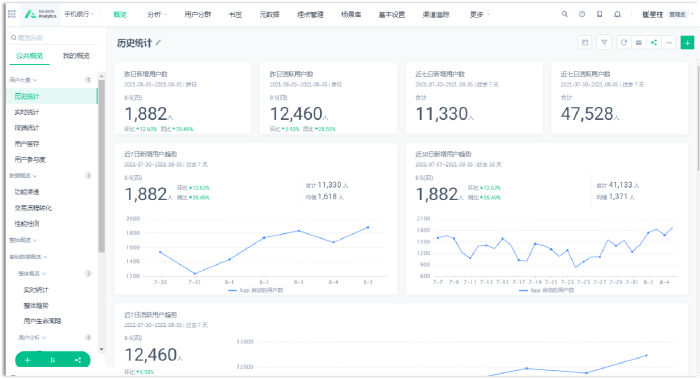Open the app grid launcher icon
Screen dimensions: 700x379
(x=12, y=14)
